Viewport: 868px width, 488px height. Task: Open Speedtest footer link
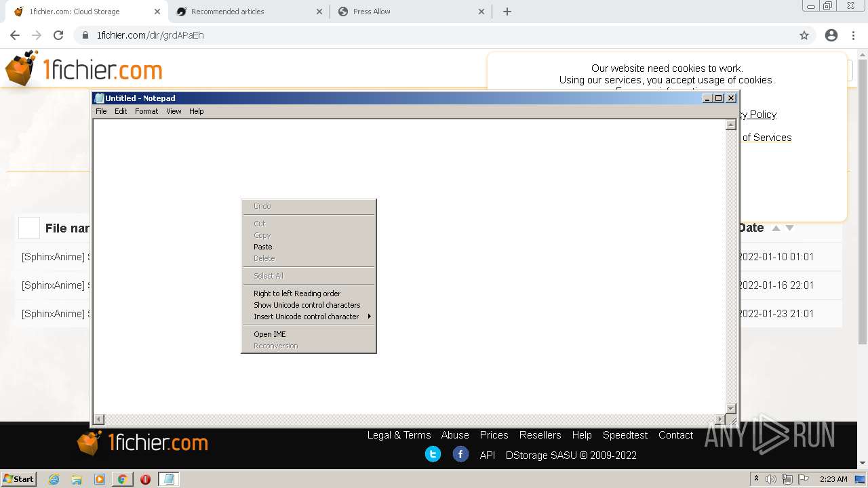(625, 435)
